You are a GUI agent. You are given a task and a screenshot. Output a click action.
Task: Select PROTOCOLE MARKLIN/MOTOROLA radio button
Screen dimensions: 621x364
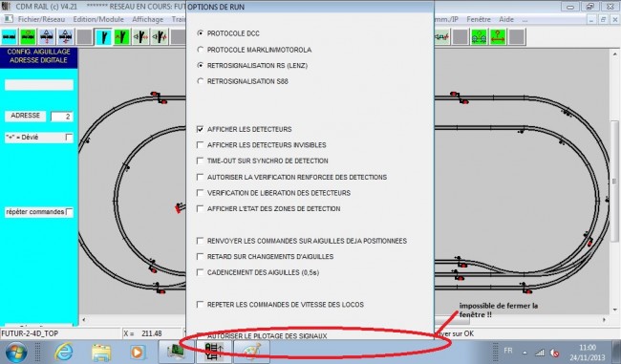[200, 50]
